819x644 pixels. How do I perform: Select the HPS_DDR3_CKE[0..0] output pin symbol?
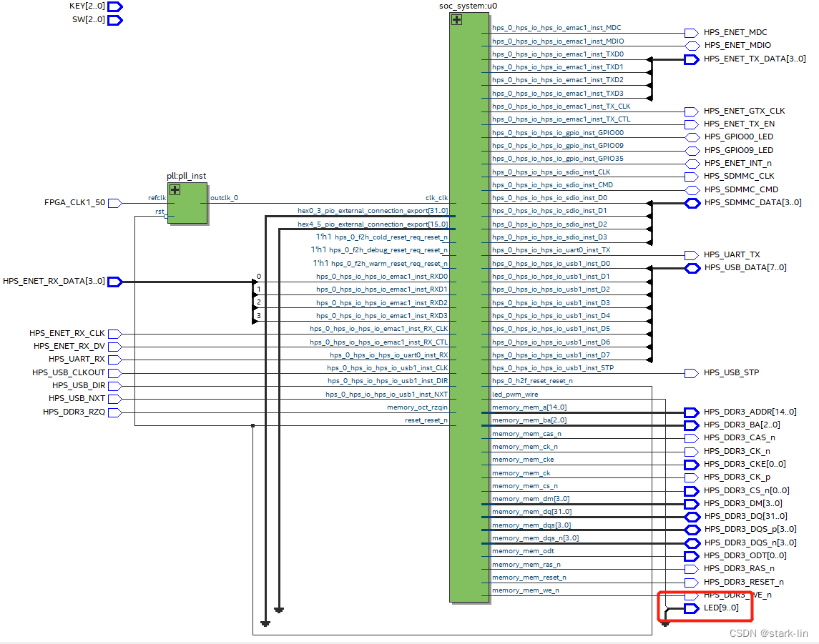(692, 465)
